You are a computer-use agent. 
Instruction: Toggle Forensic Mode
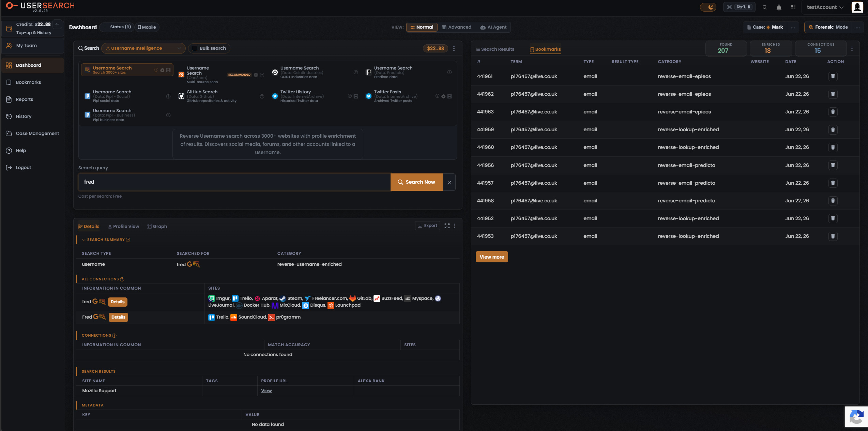[828, 27]
